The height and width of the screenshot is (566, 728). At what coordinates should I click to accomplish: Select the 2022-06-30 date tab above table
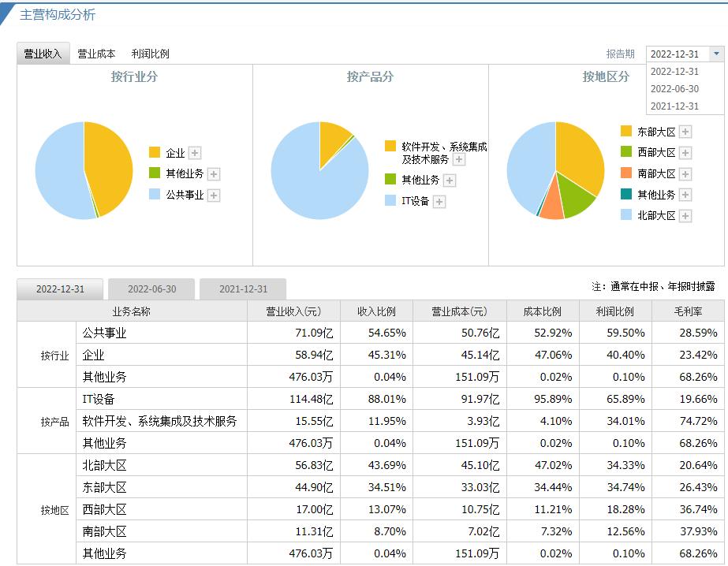point(151,289)
